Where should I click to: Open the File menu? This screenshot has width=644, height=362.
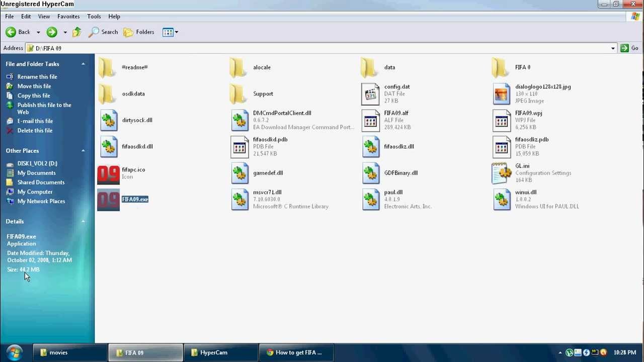click(x=10, y=17)
